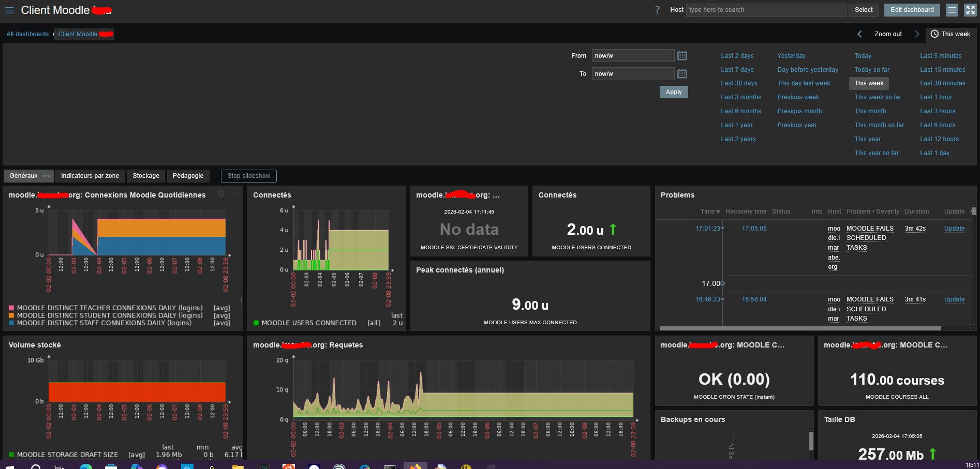
Task: Select the Last 30 days time range
Action: (x=739, y=83)
